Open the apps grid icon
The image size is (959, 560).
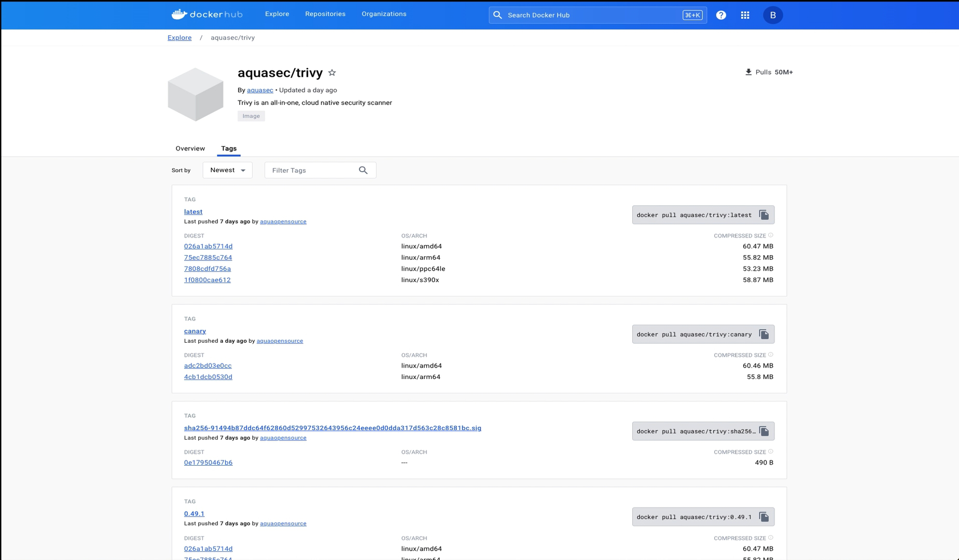point(745,15)
